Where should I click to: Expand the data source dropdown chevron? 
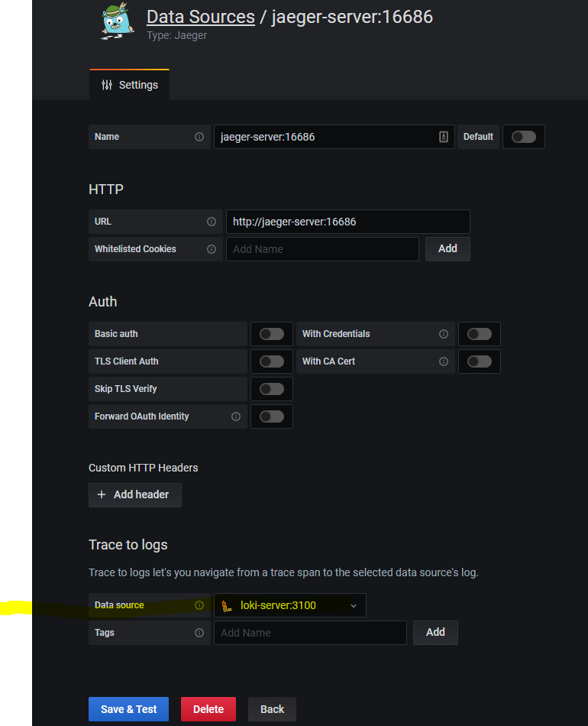click(x=354, y=605)
